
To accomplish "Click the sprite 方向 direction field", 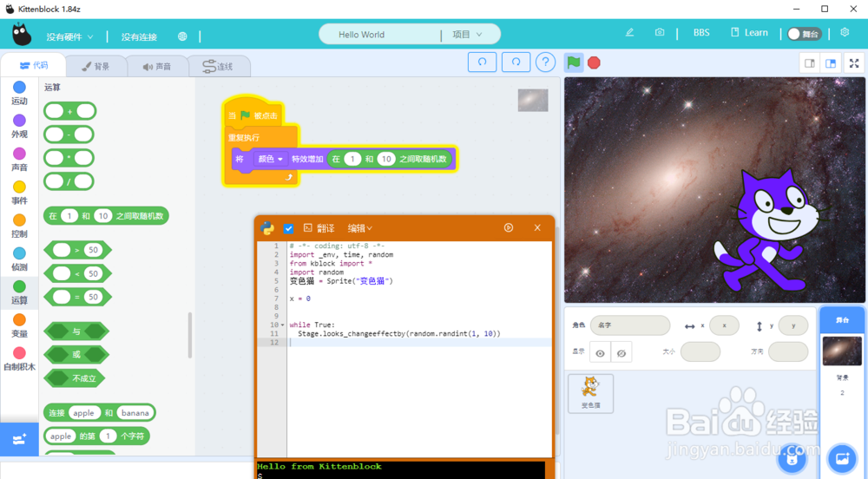I will (x=788, y=351).
